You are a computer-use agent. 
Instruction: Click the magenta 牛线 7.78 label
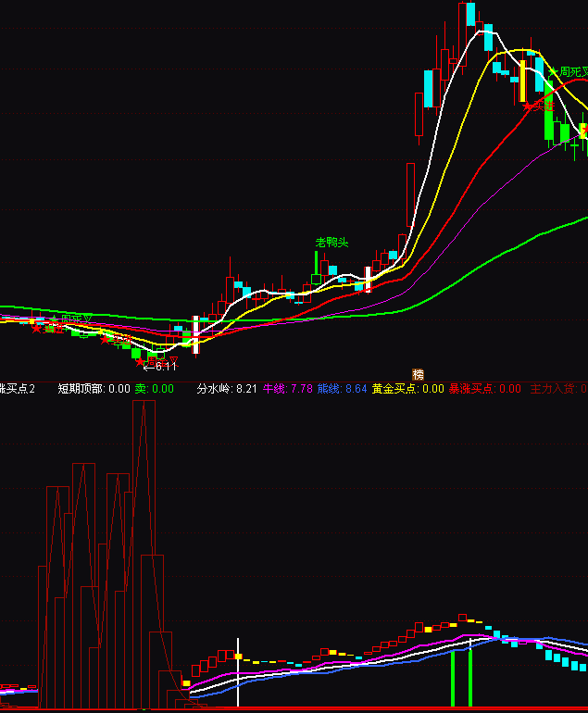pos(288,389)
